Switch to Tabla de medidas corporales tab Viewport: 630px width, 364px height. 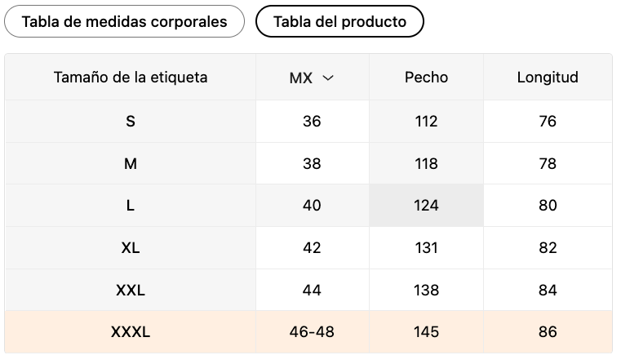coord(124,22)
